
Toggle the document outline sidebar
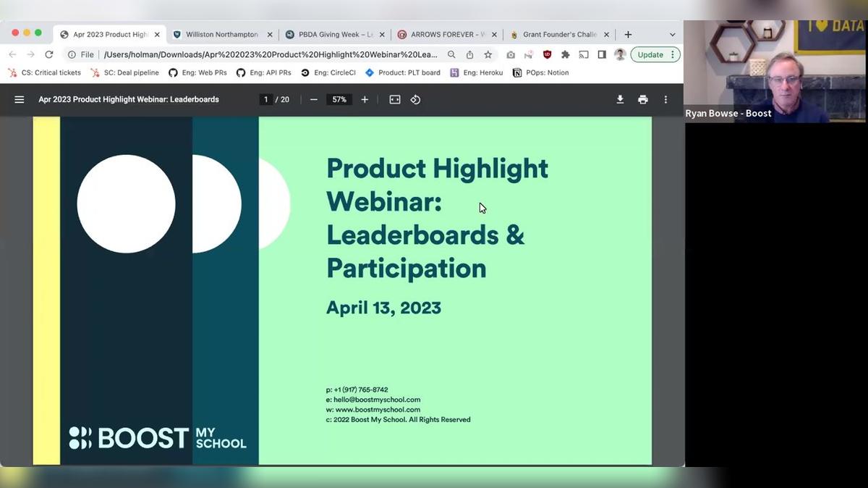click(19, 99)
